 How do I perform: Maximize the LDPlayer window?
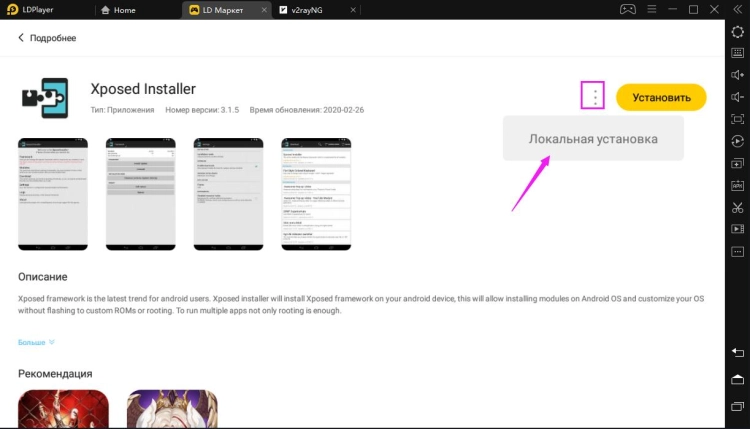(693, 9)
